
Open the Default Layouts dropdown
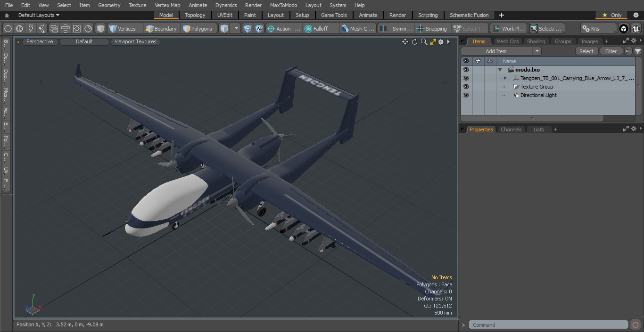(x=39, y=15)
